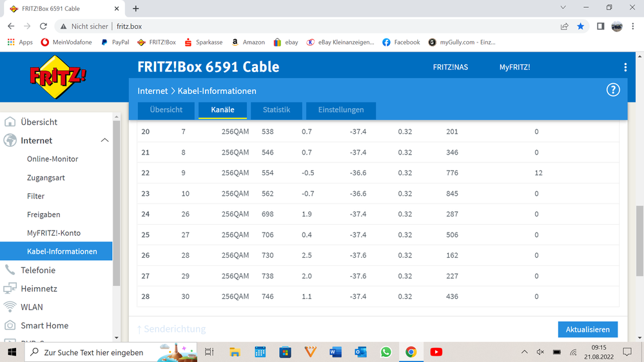
Task: Open the clock and date in system tray
Action: (599, 352)
